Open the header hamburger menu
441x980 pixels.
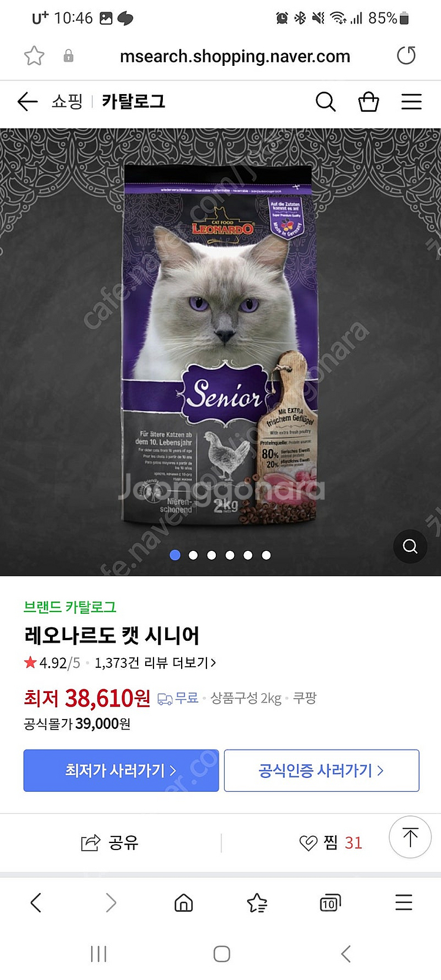coord(412,102)
